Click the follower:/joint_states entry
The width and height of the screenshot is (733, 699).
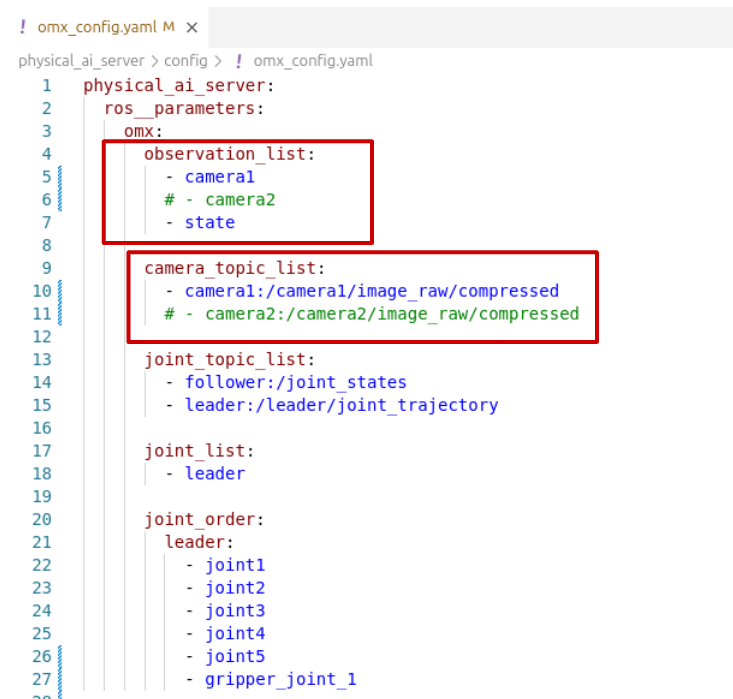[x=295, y=383]
